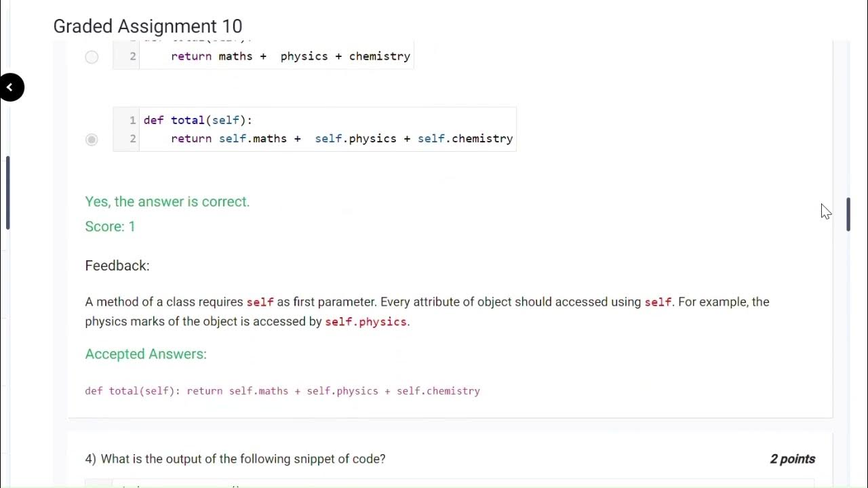Click the "def total(self):" code line
This screenshot has height=488, width=868.
point(197,120)
